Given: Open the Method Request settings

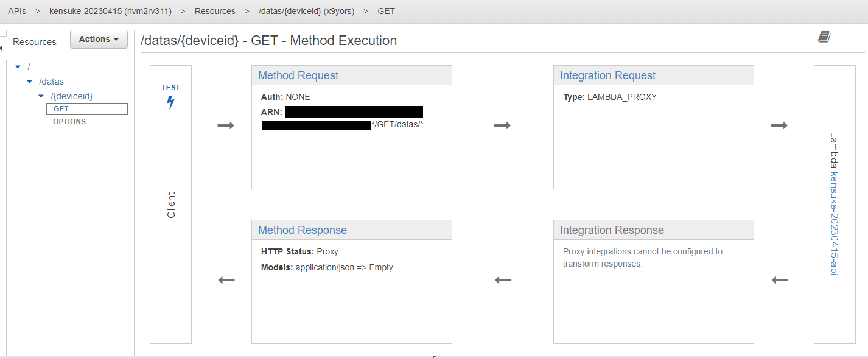Looking at the screenshot, I should [298, 75].
